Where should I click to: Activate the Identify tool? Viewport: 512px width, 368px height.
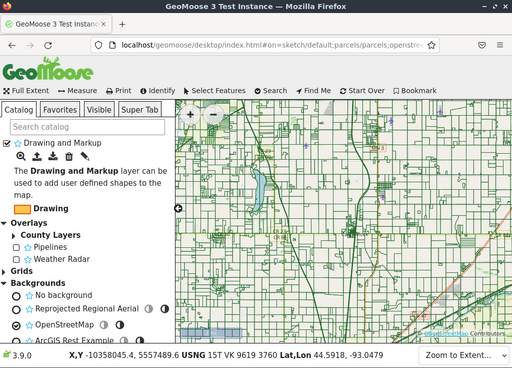(x=158, y=91)
